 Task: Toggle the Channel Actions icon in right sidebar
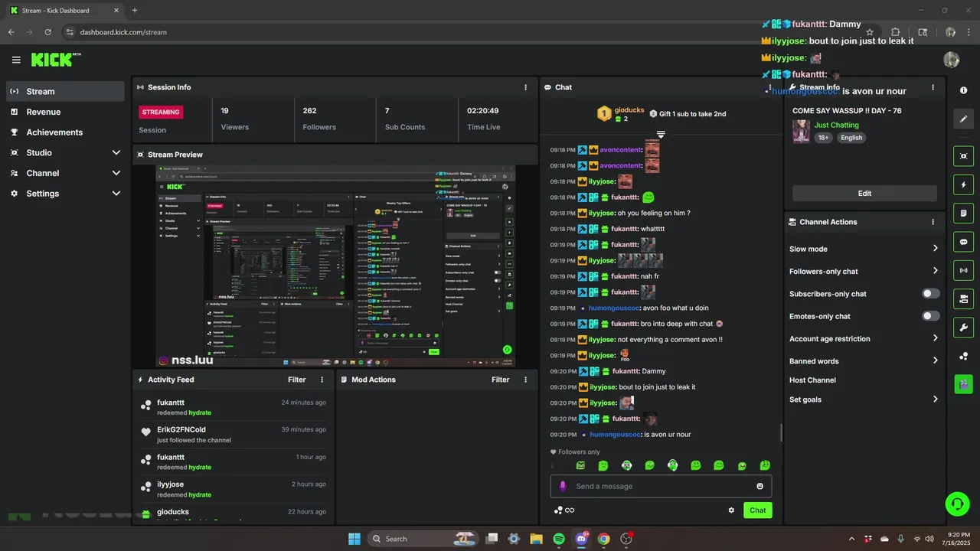point(963,298)
